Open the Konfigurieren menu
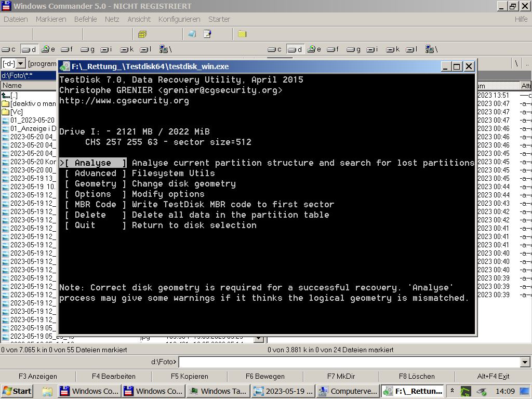This screenshot has width=532, height=399. [179, 19]
